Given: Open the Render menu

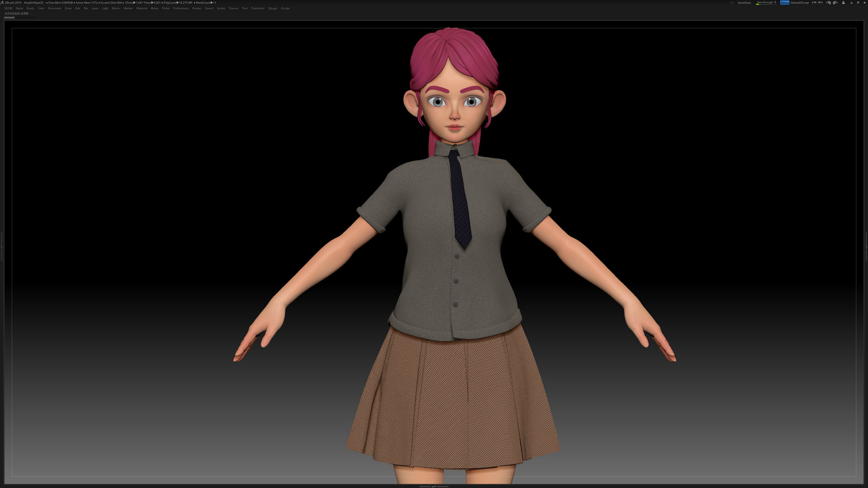Looking at the screenshot, I should click(x=196, y=8).
